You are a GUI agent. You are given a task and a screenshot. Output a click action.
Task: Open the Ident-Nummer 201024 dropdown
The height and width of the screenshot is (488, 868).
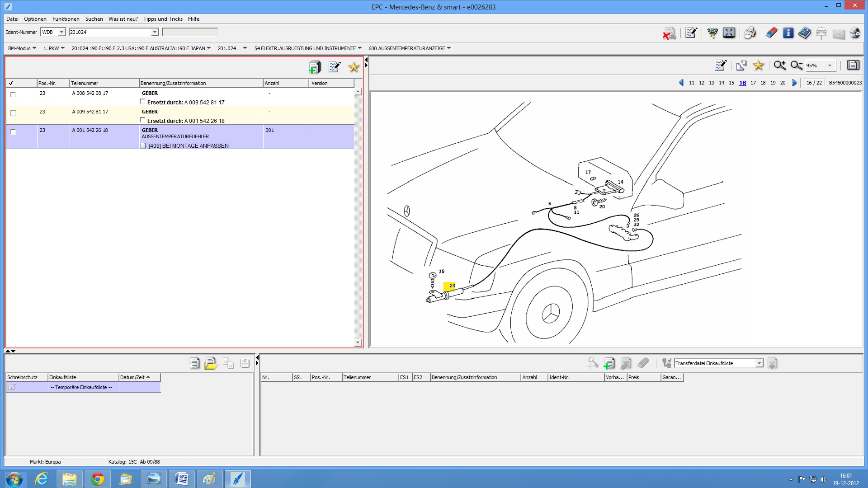click(155, 32)
